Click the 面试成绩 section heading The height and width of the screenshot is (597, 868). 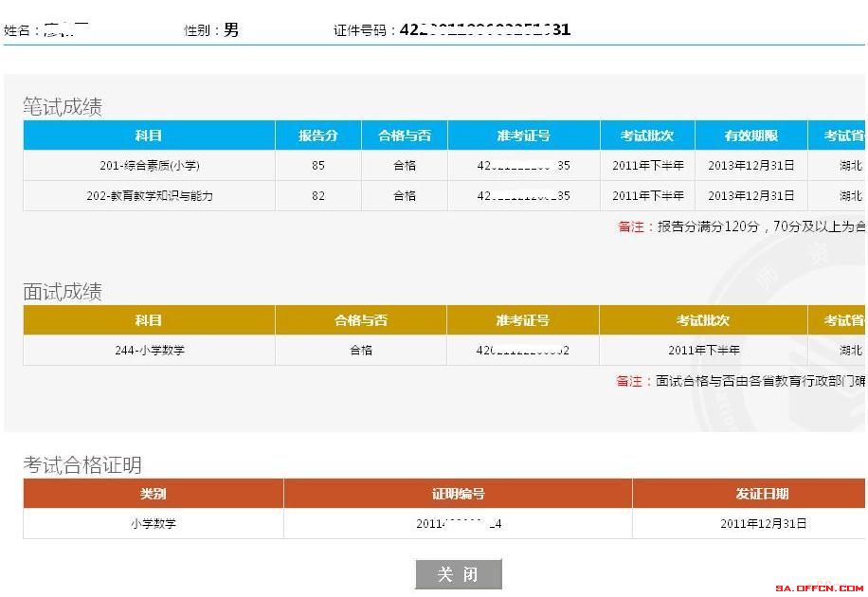(x=63, y=291)
